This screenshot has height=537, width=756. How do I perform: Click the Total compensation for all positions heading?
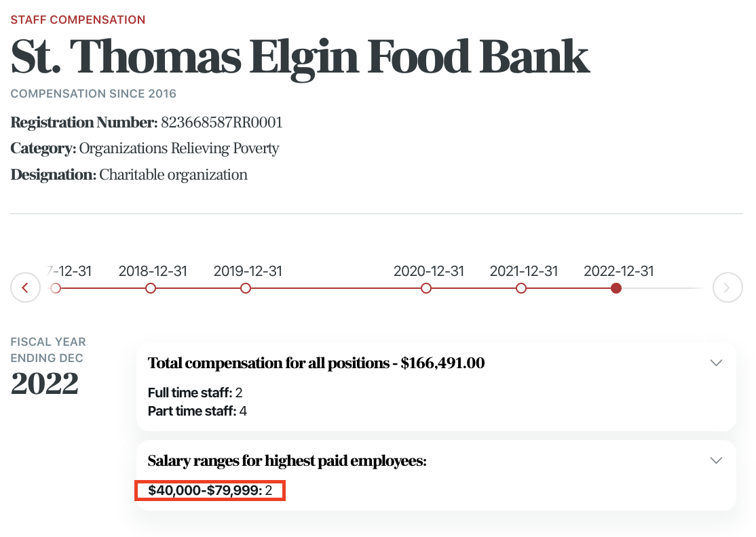pos(316,363)
